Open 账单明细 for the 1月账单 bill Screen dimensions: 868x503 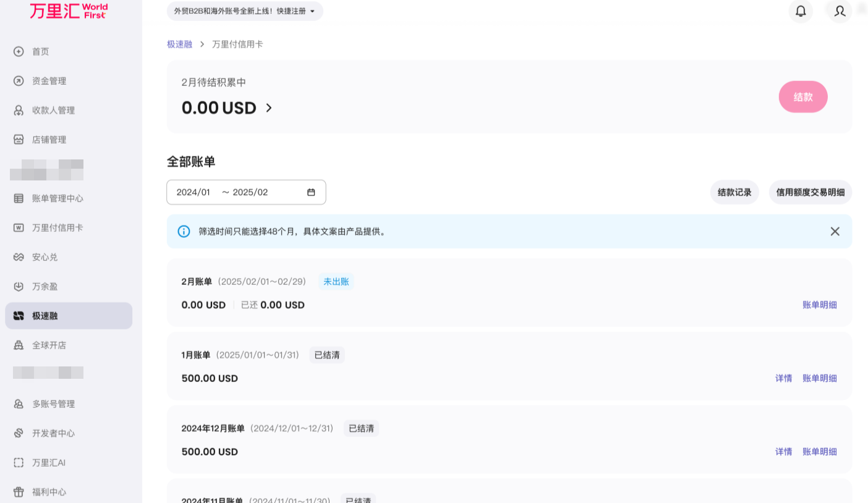[x=820, y=378]
